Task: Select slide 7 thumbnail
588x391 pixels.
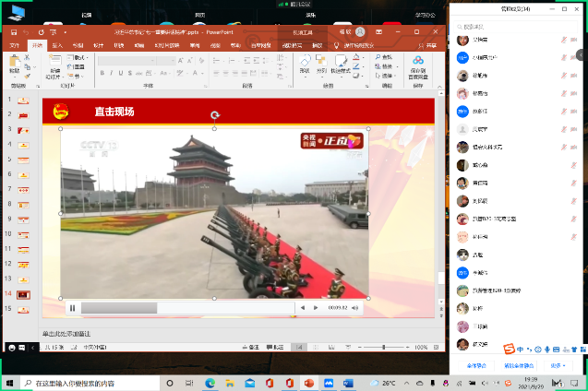Action: (23, 190)
